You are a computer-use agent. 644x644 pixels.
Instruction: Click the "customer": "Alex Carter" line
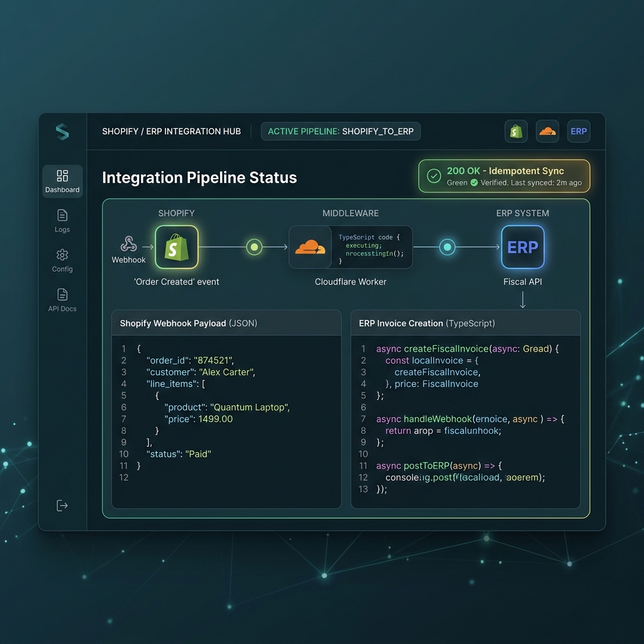(x=201, y=372)
